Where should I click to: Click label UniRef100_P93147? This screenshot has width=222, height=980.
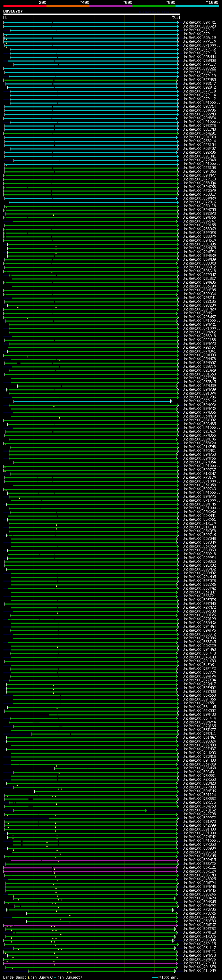pos(199,84)
